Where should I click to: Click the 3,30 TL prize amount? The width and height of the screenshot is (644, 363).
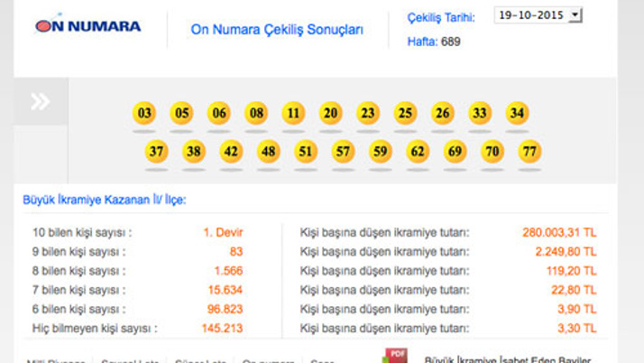click(x=577, y=328)
